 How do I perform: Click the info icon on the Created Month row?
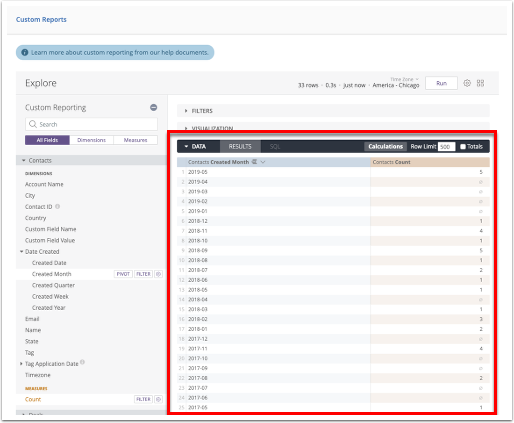159,274
